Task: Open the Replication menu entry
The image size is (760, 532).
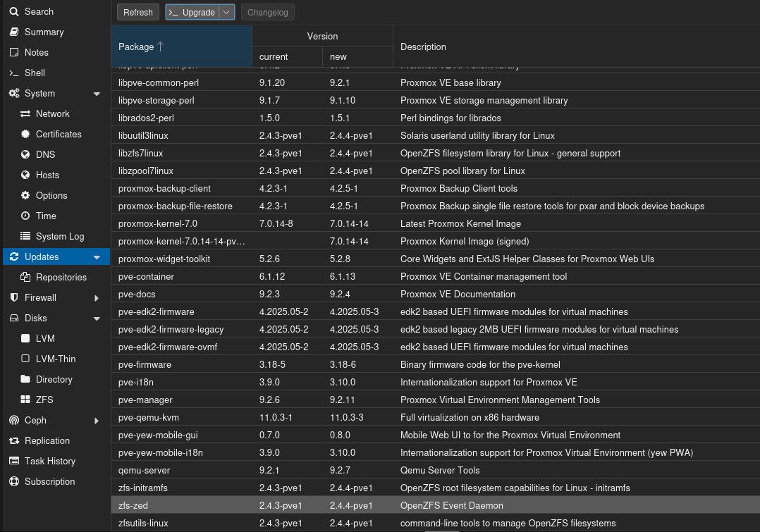Action: tap(56, 440)
